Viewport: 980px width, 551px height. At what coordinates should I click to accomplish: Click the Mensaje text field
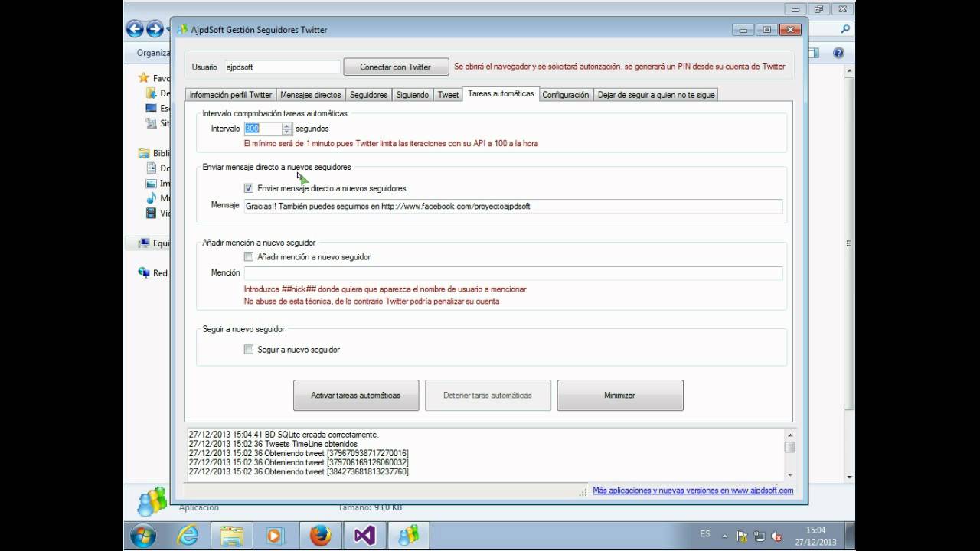(x=513, y=206)
